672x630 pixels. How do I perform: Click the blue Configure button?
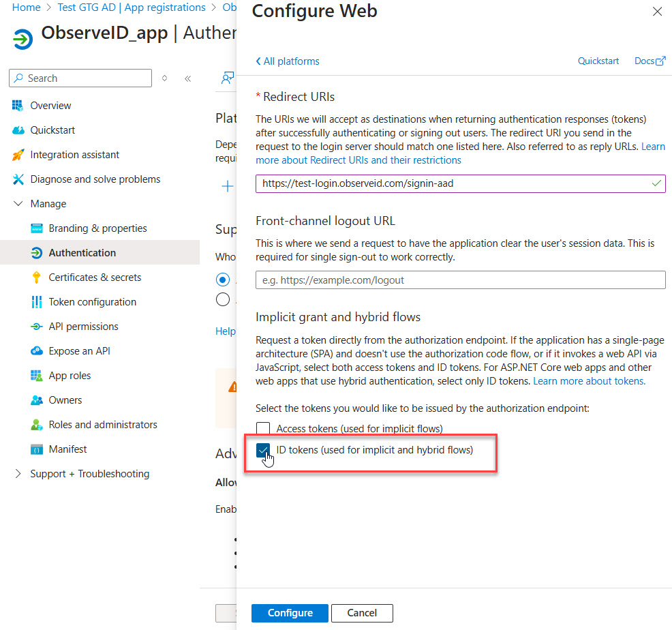click(x=290, y=613)
